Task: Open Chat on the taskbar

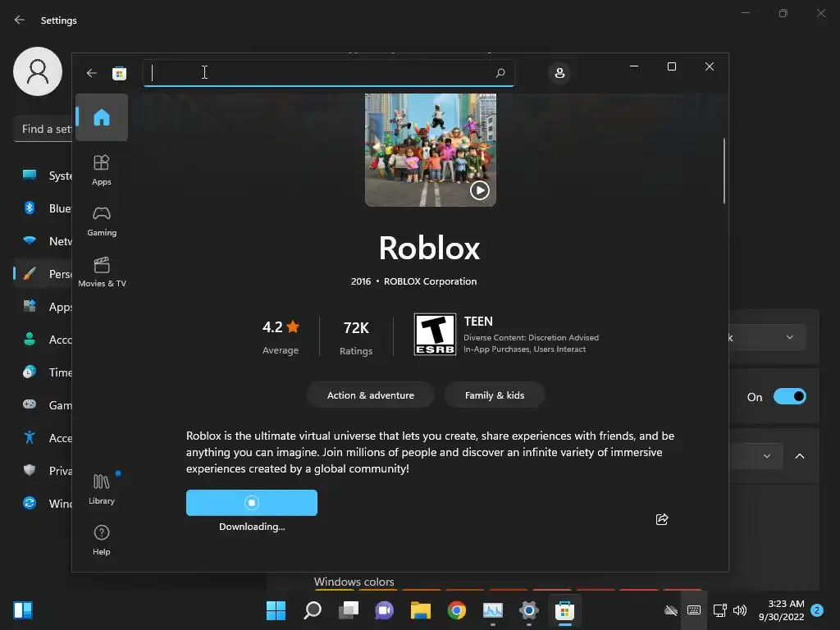Action: click(384, 609)
